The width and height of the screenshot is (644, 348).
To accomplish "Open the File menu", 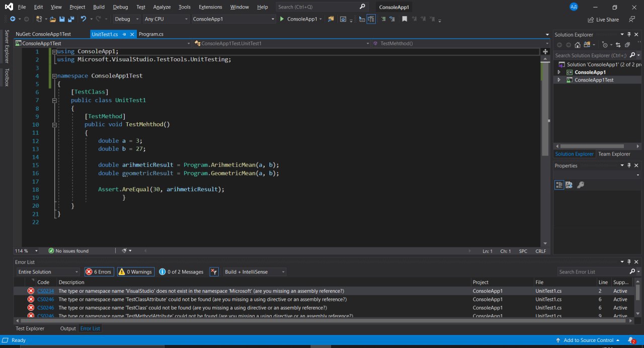I will (22, 7).
